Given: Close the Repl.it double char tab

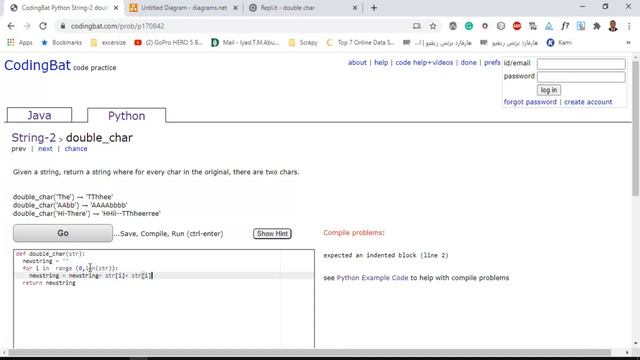Looking at the screenshot, I should point(355,8).
